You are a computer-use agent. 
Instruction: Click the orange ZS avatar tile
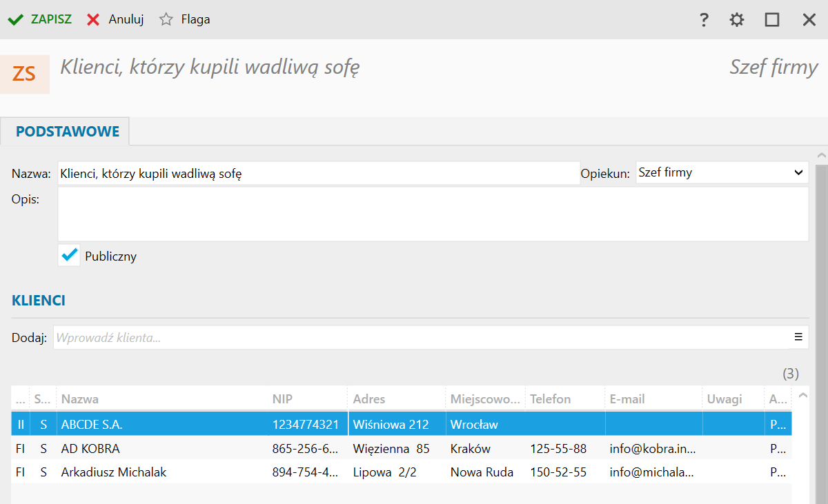pyautogui.click(x=25, y=74)
